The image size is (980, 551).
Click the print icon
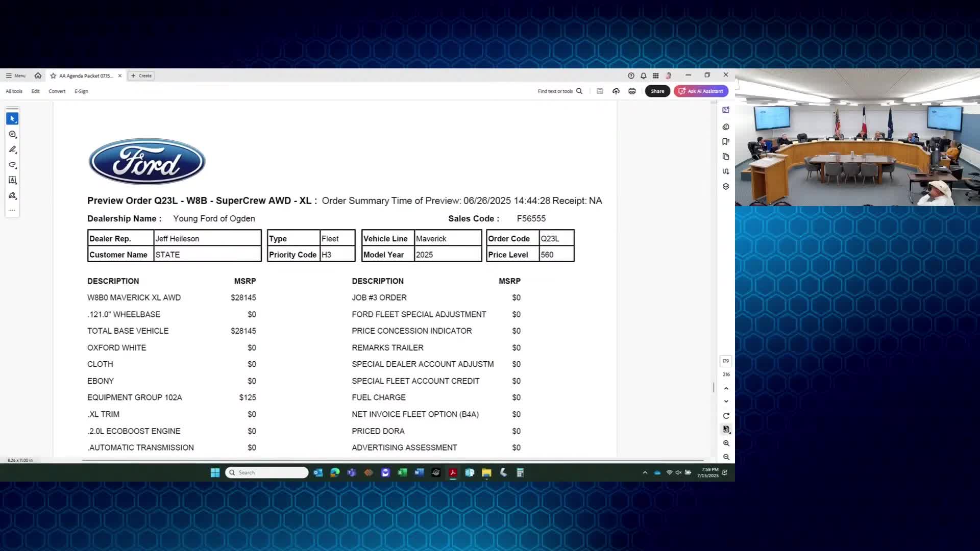click(632, 91)
